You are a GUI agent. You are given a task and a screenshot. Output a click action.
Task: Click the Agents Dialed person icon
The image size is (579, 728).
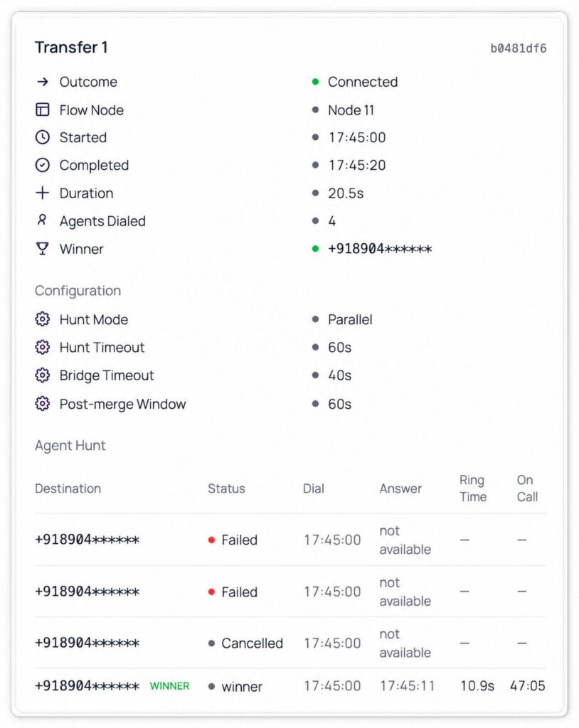pos(42,220)
